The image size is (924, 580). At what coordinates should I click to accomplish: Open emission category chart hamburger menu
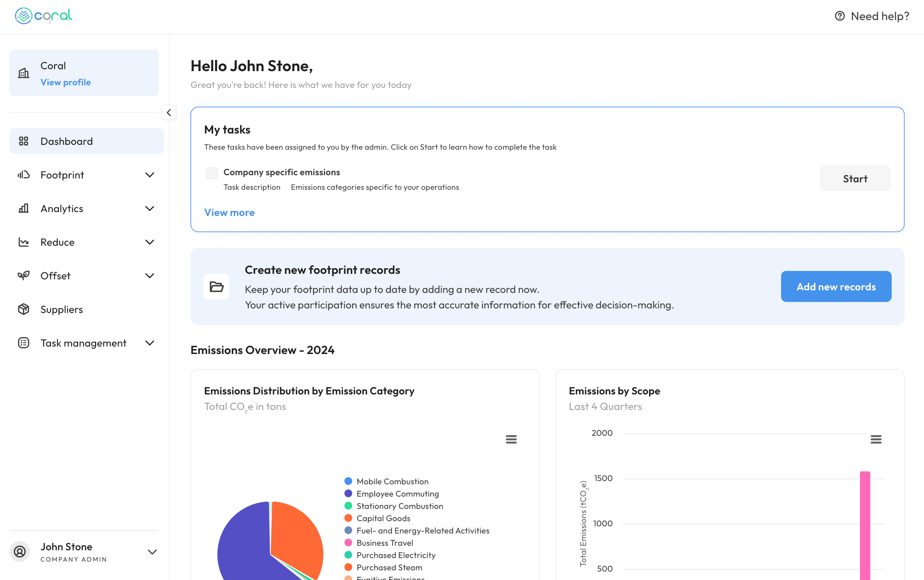(511, 439)
